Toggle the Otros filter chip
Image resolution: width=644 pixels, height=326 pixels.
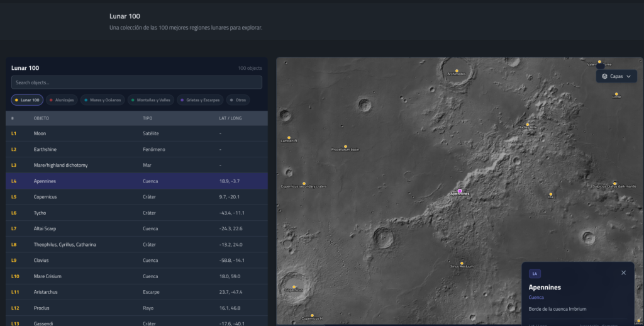click(238, 100)
